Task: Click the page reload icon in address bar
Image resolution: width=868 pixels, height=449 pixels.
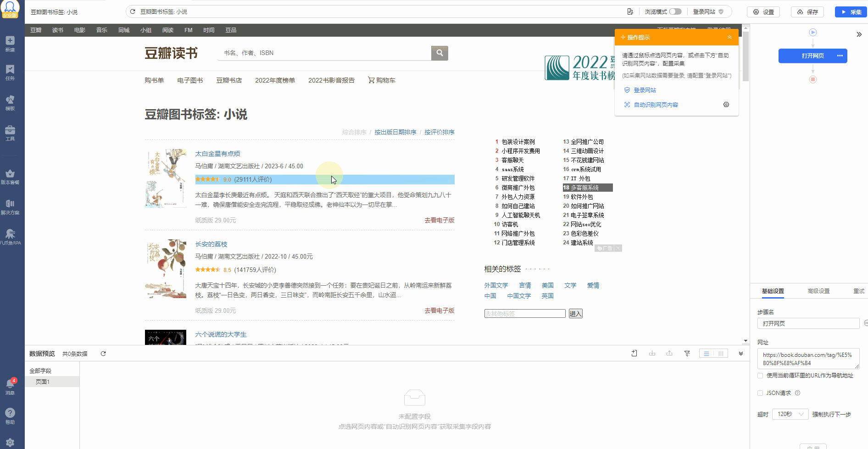Action: (x=133, y=11)
